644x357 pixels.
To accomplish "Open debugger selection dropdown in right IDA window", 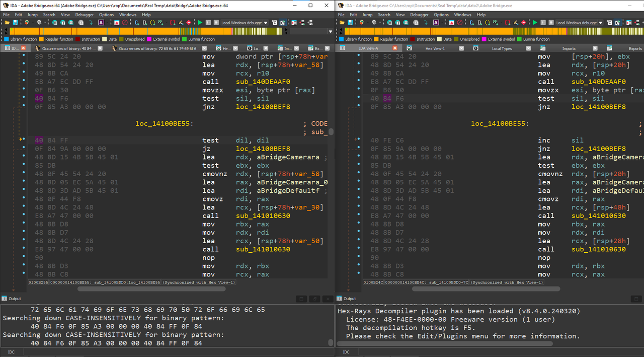I will pos(601,23).
